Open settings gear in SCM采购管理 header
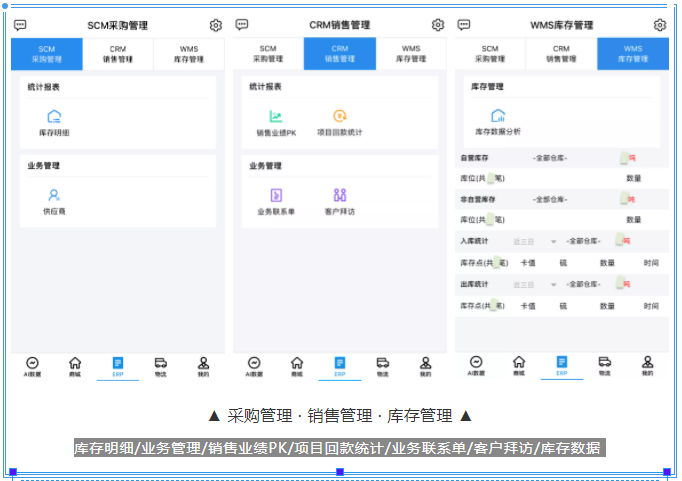Image resolution: width=682 pixels, height=481 pixels. 215,25
